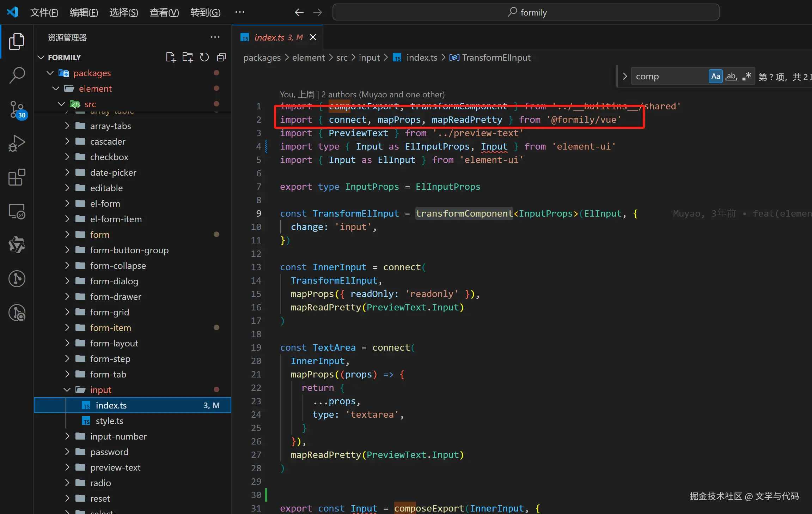Viewport: 812px width, 514px height.
Task: Collapse the input folder in tree
Action: point(67,390)
